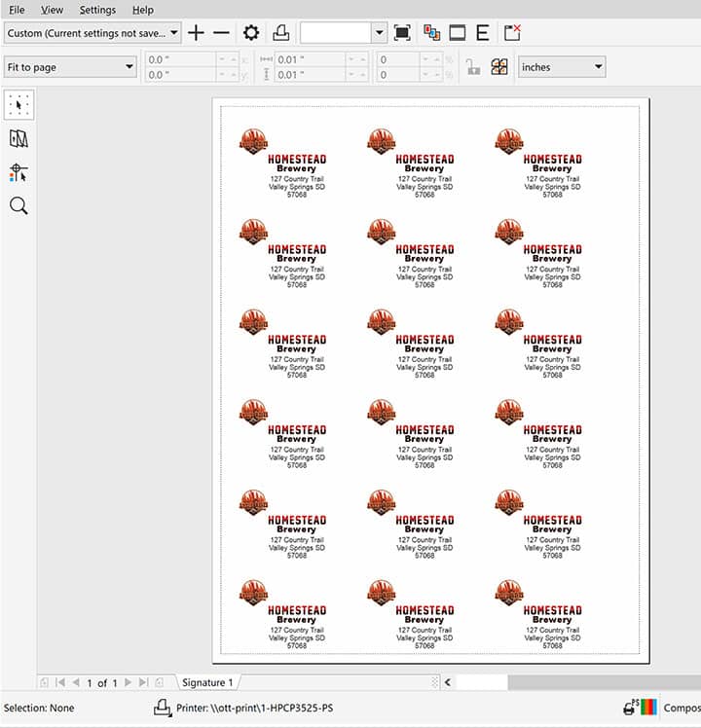Toggle the Invert icon

(x=458, y=33)
